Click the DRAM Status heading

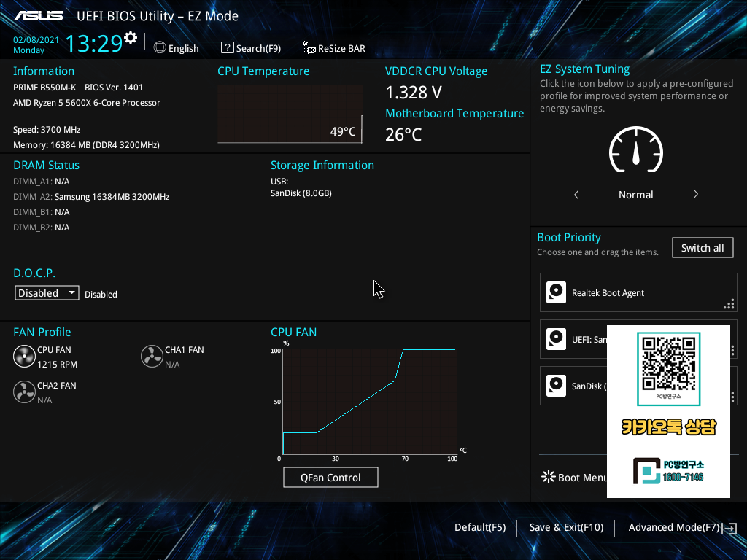[x=46, y=166]
